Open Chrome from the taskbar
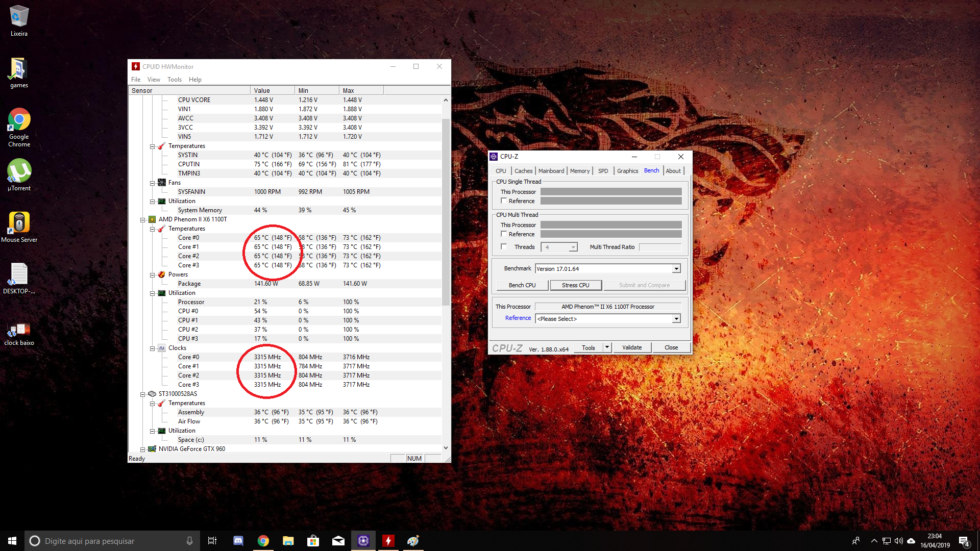Image resolution: width=980 pixels, height=551 pixels. click(x=263, y=541)
